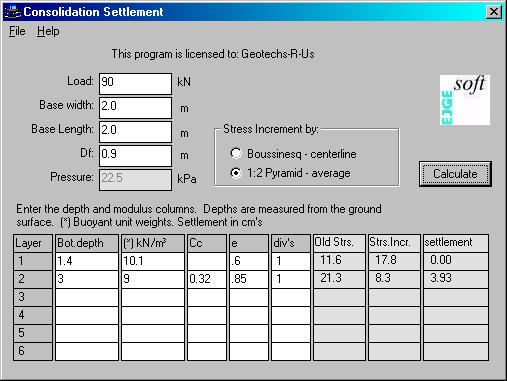Click the Layer 1 row label
This screenshot has height=381, width=507.
coord(33,261)
